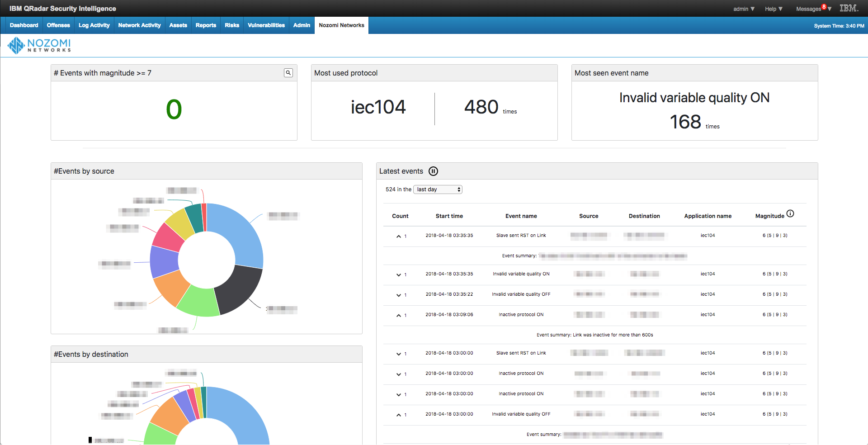Image resolution: width=868 pixels, height=445 pixels.
Task: Go to the Log Activity tab
Action: coord(94,25)
